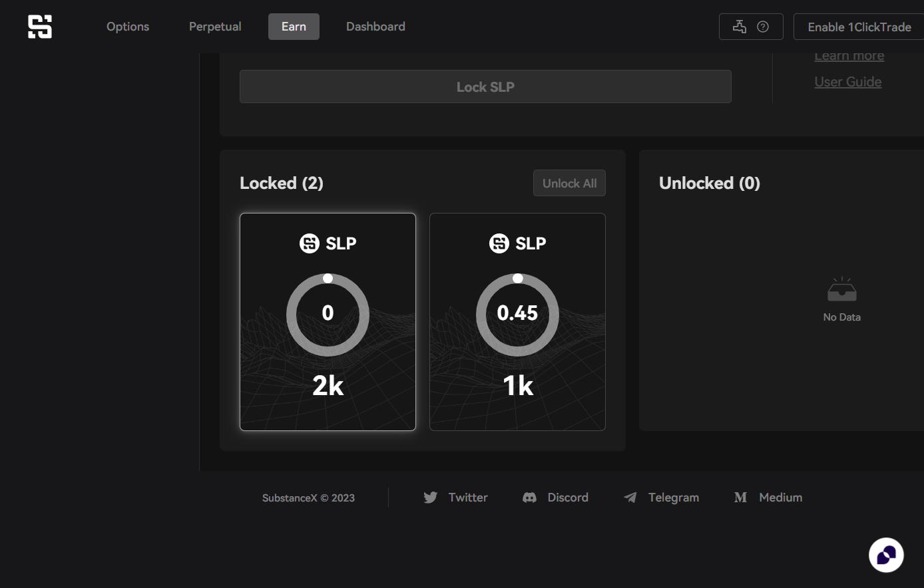Click the 2k amount text
Viewport: 924px width, 588px height.
point(328,386)
